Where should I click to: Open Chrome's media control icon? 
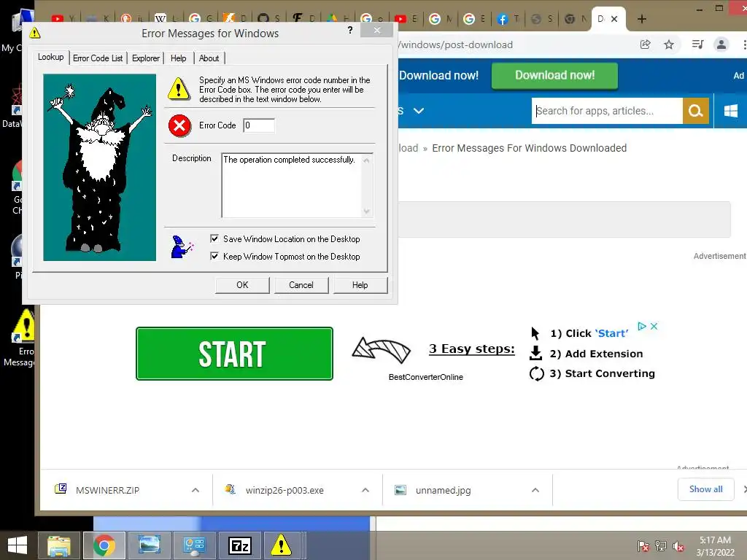pos(697,44)
